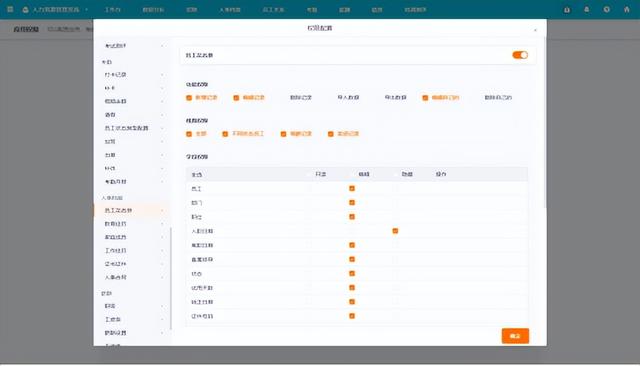Open the 考勤 top menu
Image resolution: width=640 pixels, height=366 pixels.
click(x=312, y=9)
